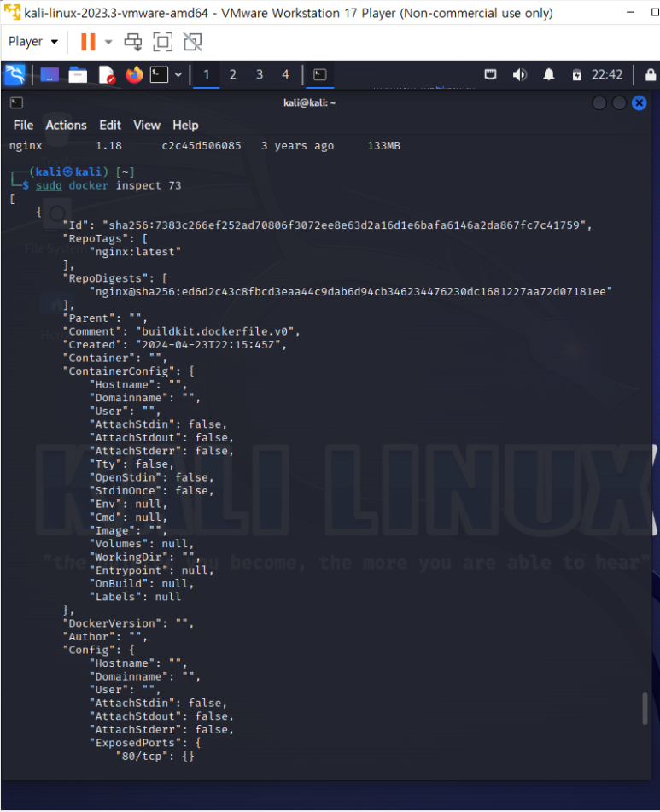Open the notifications bell icon
Viewport: 660px width, 812px height.
point(549,74)
